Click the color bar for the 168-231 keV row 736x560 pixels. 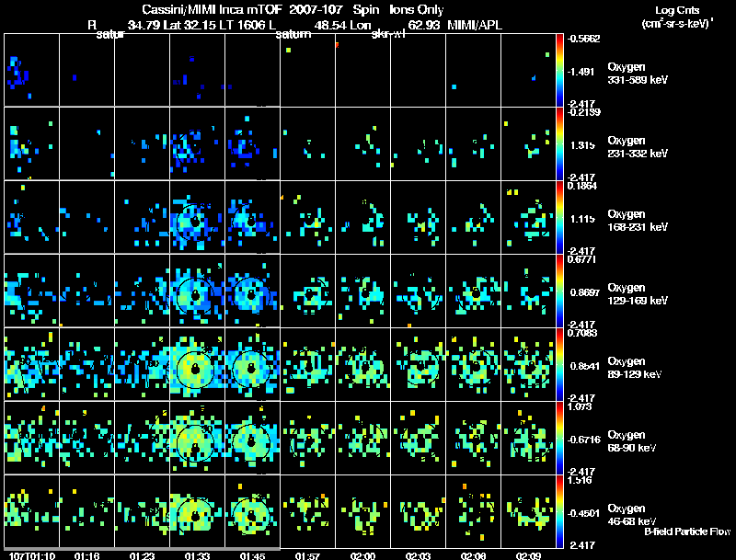click(x=559, y=217)
